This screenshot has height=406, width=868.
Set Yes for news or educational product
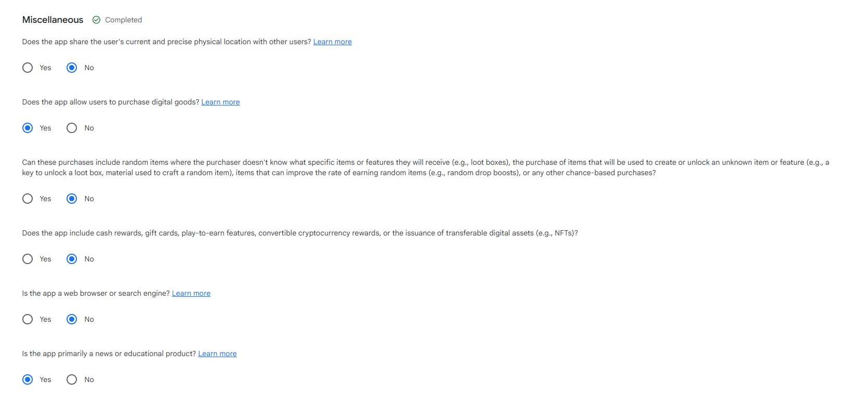[x=28, y=379]
